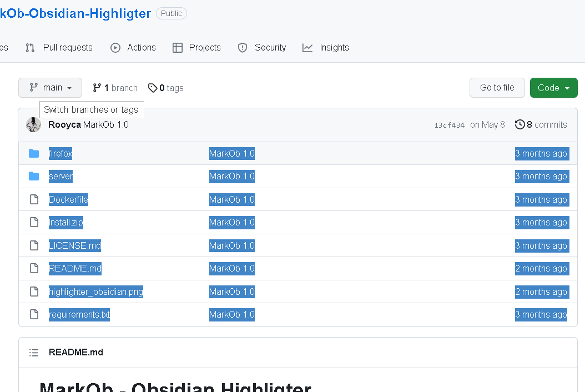Click the Actions play icon
Screen dimensions: 585x392
point(115,48)
